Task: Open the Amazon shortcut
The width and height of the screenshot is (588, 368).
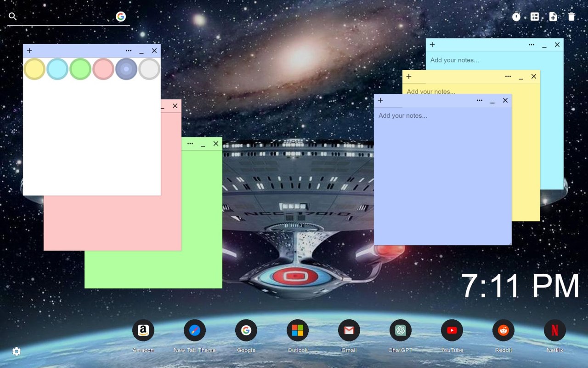Action: coord(143,330)
